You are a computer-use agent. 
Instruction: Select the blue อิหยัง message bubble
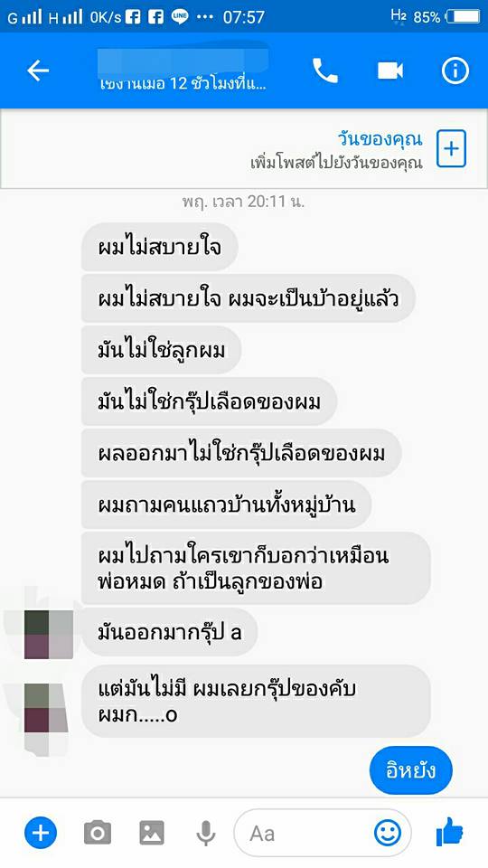tap(411, 770)
